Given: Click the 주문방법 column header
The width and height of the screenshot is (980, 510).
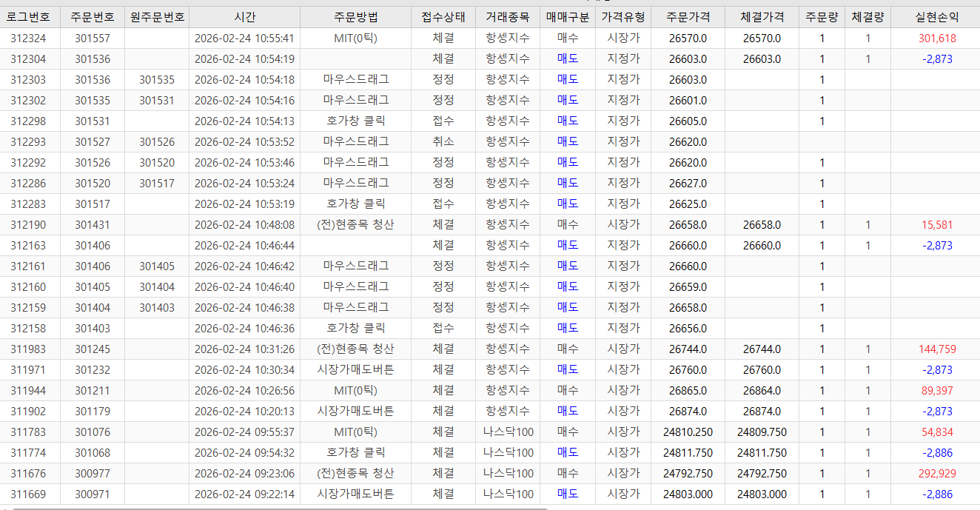Looking at the screenshot, I should point(355,17).
